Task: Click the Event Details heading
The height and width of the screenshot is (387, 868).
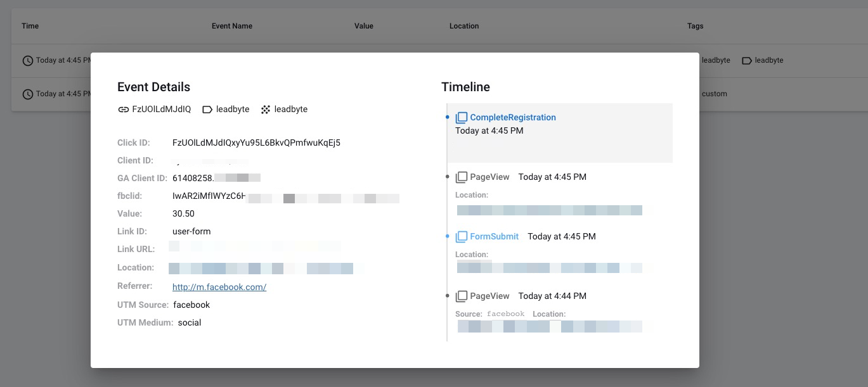Action: coord(154,87)
